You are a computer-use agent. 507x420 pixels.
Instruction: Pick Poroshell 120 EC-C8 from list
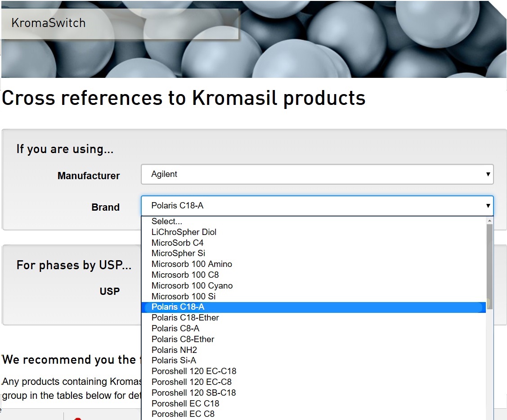pos(314,382)
